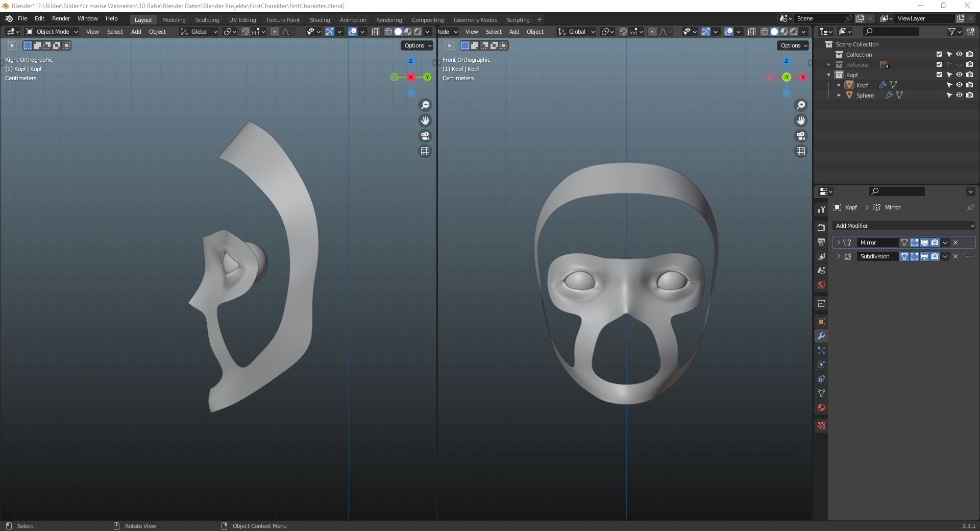Click the properties editor search field
Image resolution: width=980 pixels, height=531 pixels.
[x=897, y=191]
